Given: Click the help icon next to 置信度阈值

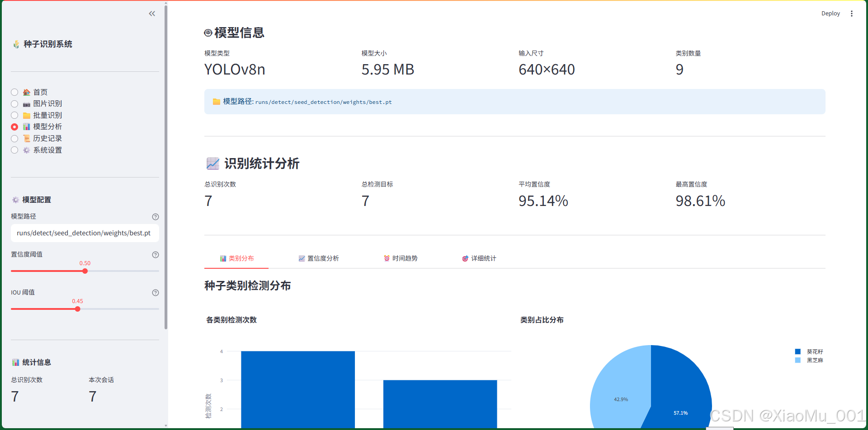Looking at the screenshot, I should point(156,255).
